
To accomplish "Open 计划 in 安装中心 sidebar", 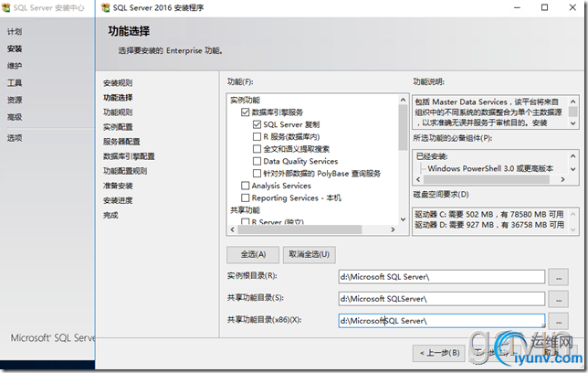I will point(15,32).
